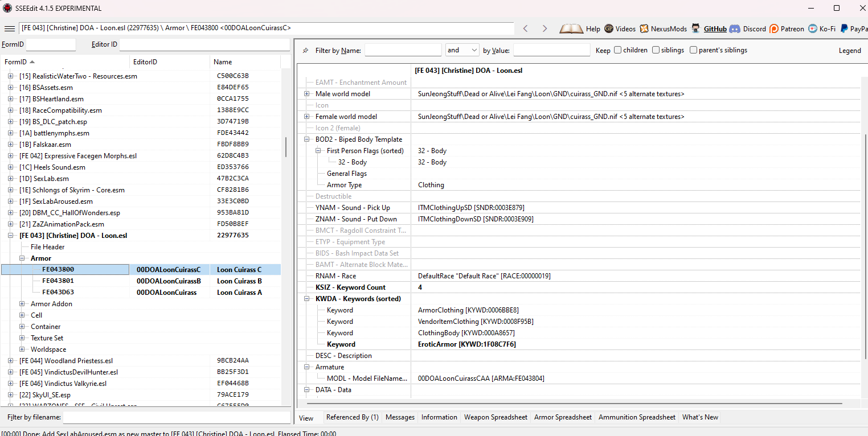Enable the Keep children checkbox

pyautogui.click(x=617, y=50)
